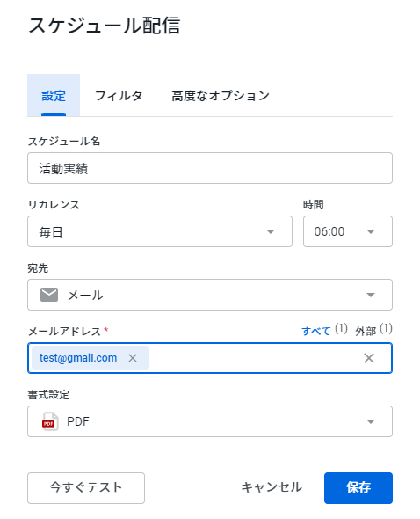Switch to the フィルタ tab
The height and width of the screenshot is (519, 420).
[x=119, y=96]
